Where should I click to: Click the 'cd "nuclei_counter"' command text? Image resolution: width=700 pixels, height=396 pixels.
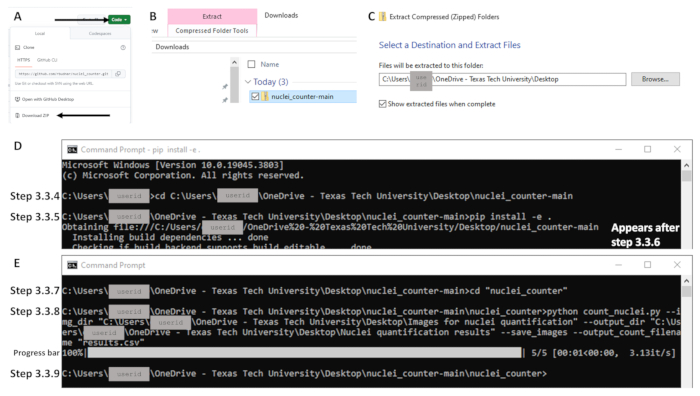pos(518,291)
